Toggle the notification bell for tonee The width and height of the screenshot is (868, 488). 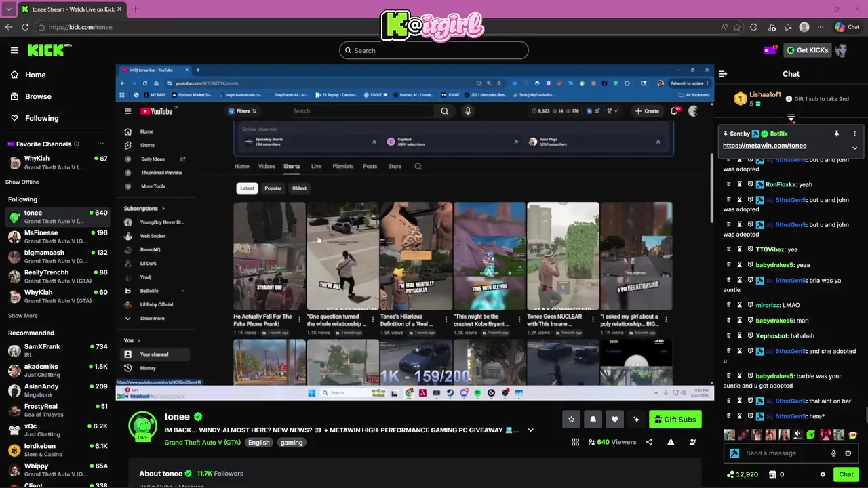point(593,420)
